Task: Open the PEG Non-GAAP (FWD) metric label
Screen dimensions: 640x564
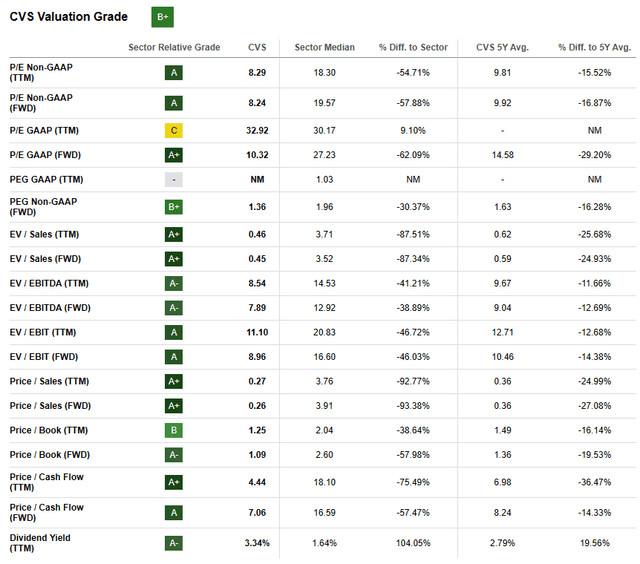Action: [43, 207]
